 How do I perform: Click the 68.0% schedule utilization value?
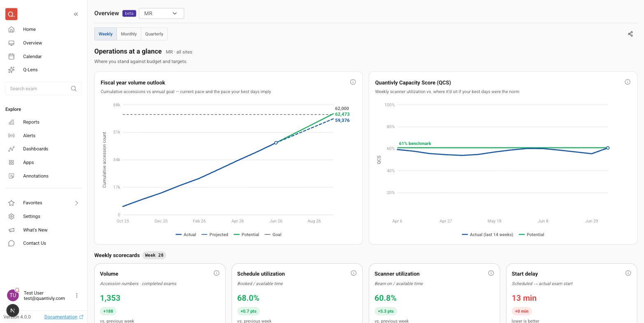coord(248,298)
